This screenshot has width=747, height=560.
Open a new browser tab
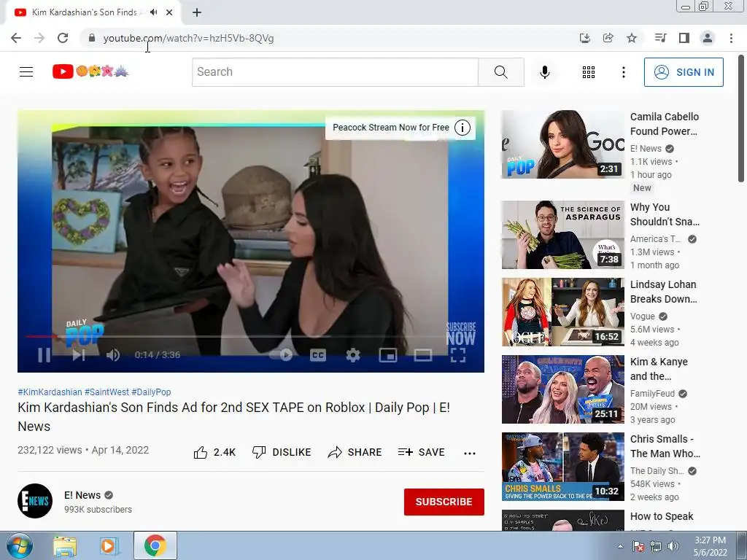tap(197, 12)
